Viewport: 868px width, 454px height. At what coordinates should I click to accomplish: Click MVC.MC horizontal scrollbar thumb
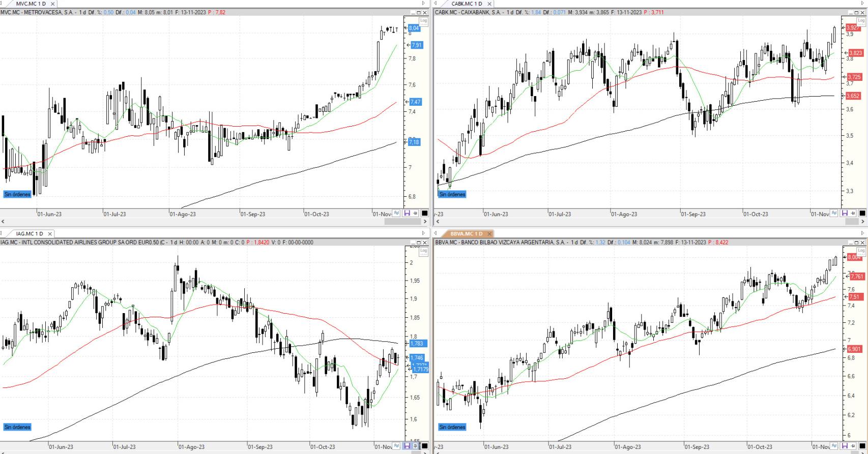point(402,222)
